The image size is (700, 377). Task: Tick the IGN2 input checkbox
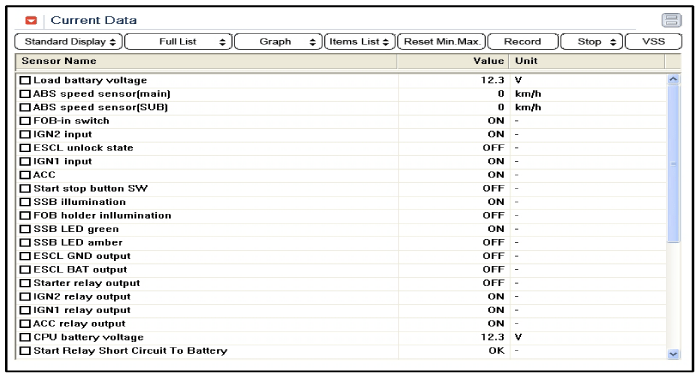tap(25, 134)
